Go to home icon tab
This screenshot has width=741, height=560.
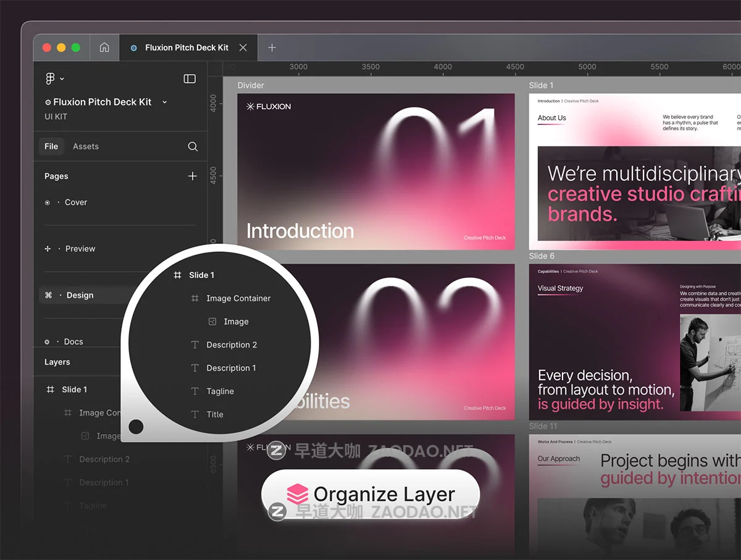104,48
